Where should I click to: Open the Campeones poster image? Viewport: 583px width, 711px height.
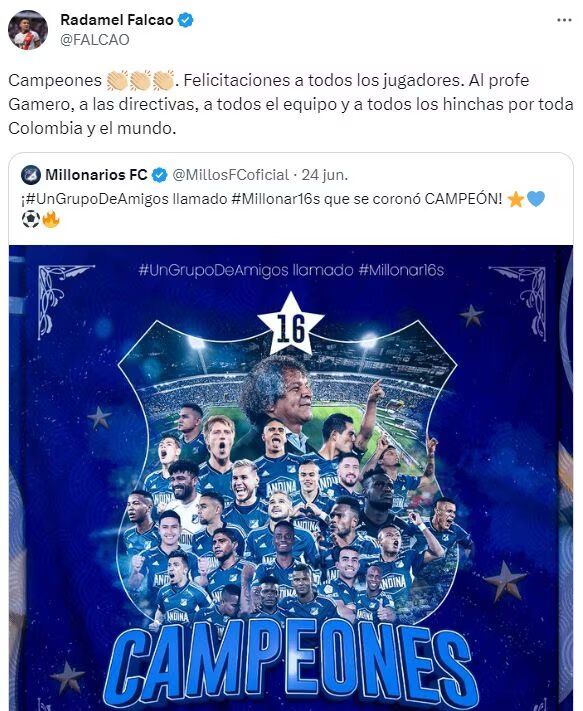(x=291, y=478)
